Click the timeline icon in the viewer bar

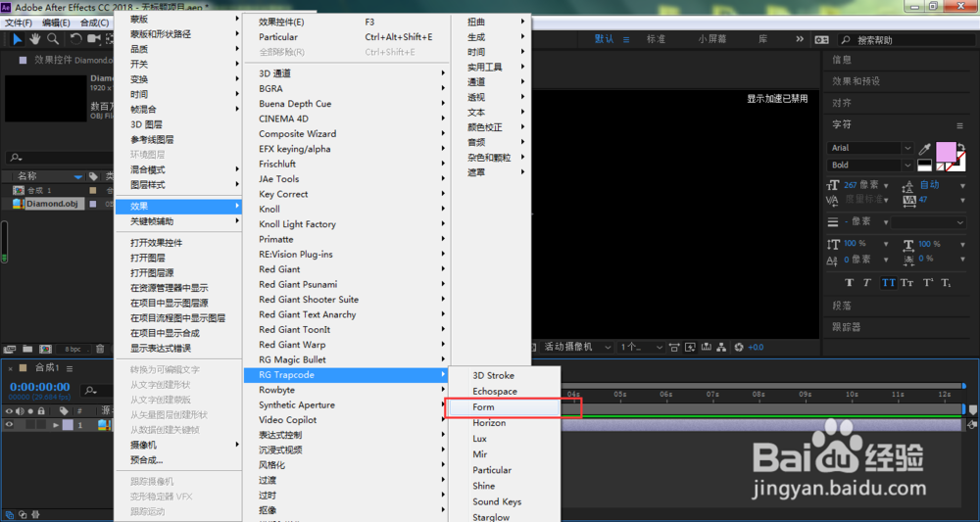pos(707,347)
